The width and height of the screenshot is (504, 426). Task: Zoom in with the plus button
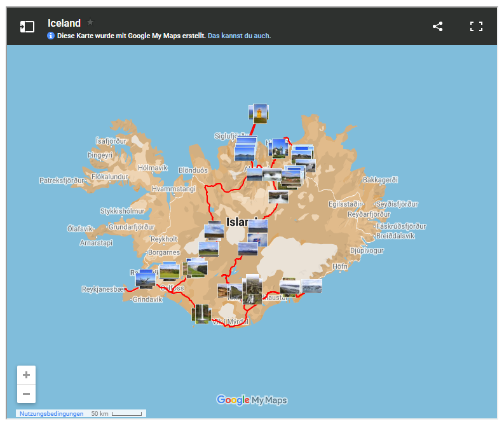(26, 375)
